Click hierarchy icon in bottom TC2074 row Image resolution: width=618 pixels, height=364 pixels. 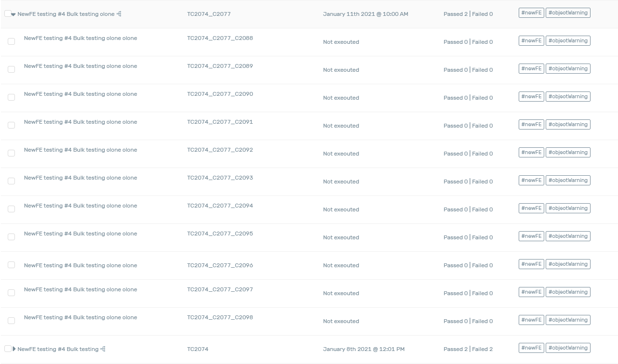pos(103,349)
